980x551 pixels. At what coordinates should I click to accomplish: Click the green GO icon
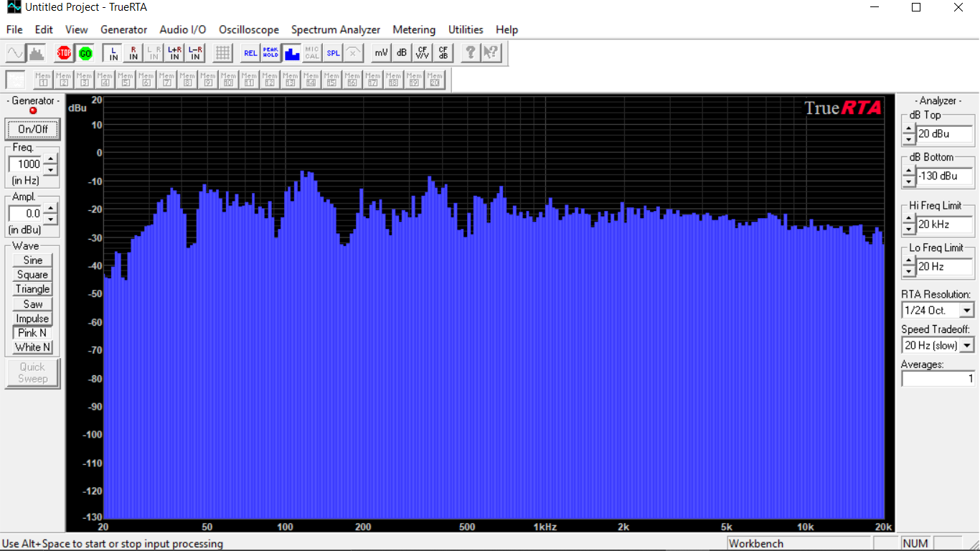[x=85, y=53]
